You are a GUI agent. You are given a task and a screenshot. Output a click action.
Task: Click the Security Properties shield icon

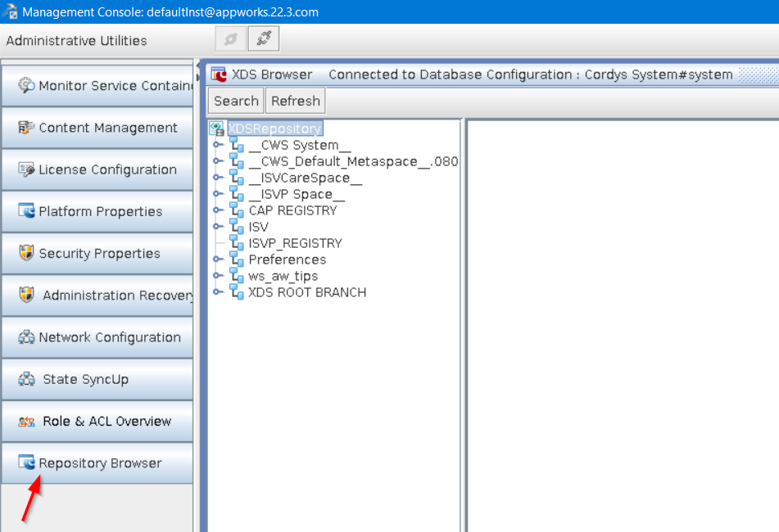pos(26,253)
